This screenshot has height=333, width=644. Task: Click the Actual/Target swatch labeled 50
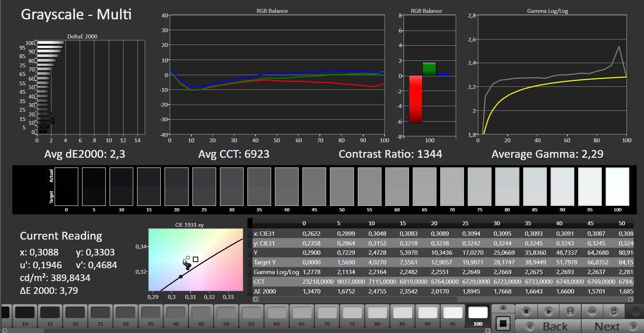342,186
